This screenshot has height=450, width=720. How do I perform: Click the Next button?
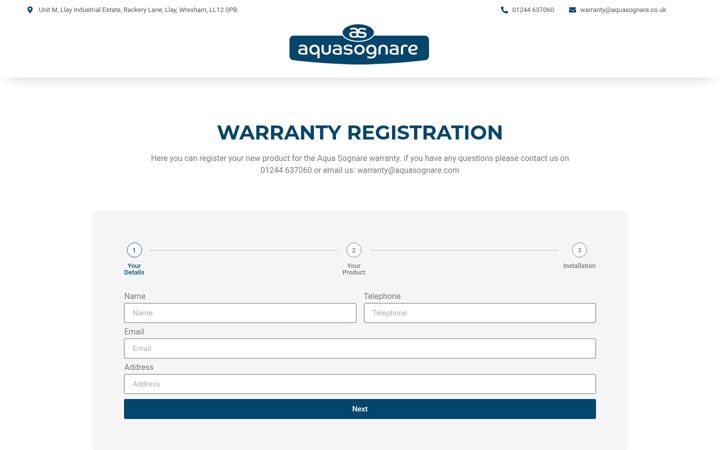click(360, 409)
